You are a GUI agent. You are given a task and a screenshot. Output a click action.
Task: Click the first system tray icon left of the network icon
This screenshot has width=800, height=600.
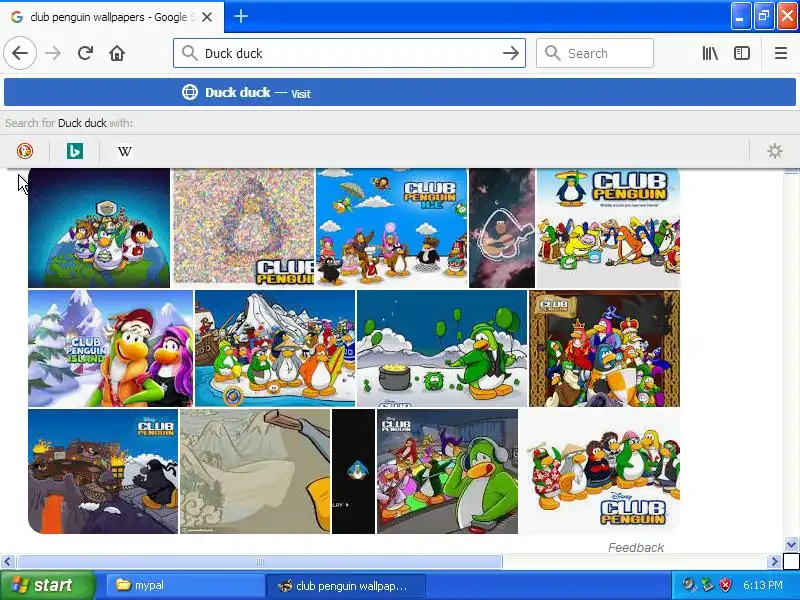pos(690,585)
